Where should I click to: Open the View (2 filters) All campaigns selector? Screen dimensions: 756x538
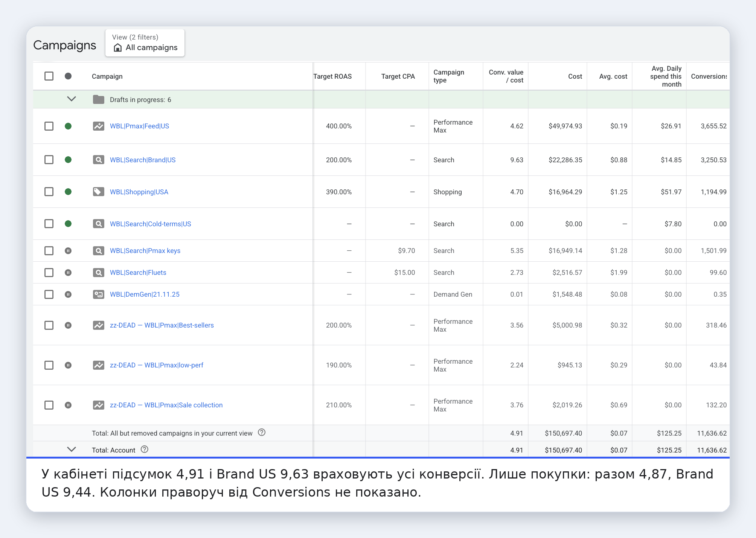coord(145,43)
